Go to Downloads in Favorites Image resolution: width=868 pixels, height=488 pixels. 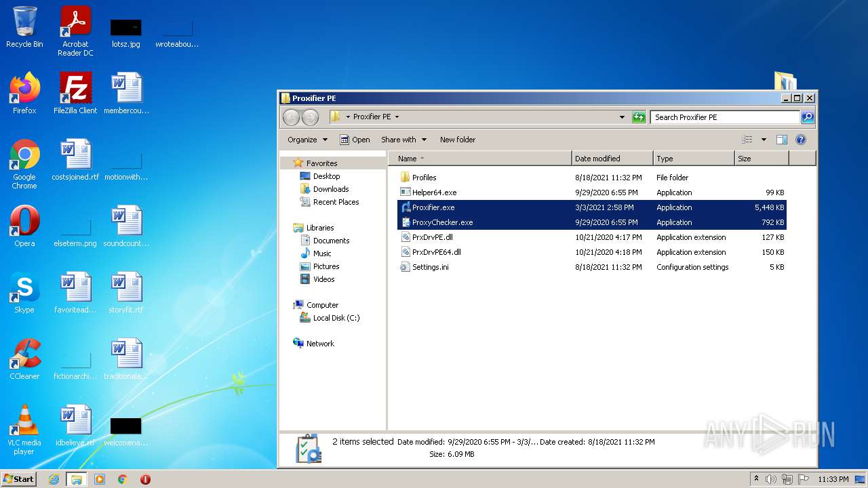coord(330,189)
